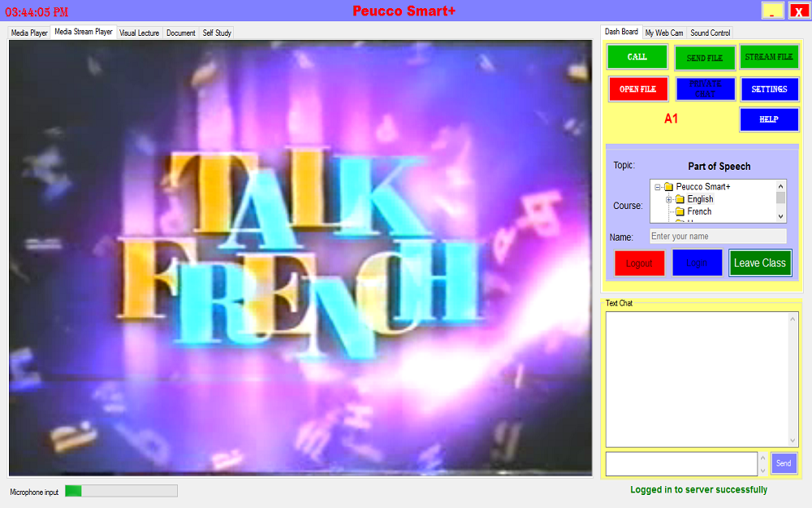The width and height of the screenshot is (812, 508).
Task: Click the STREAM FILE button
Action: 769,57
